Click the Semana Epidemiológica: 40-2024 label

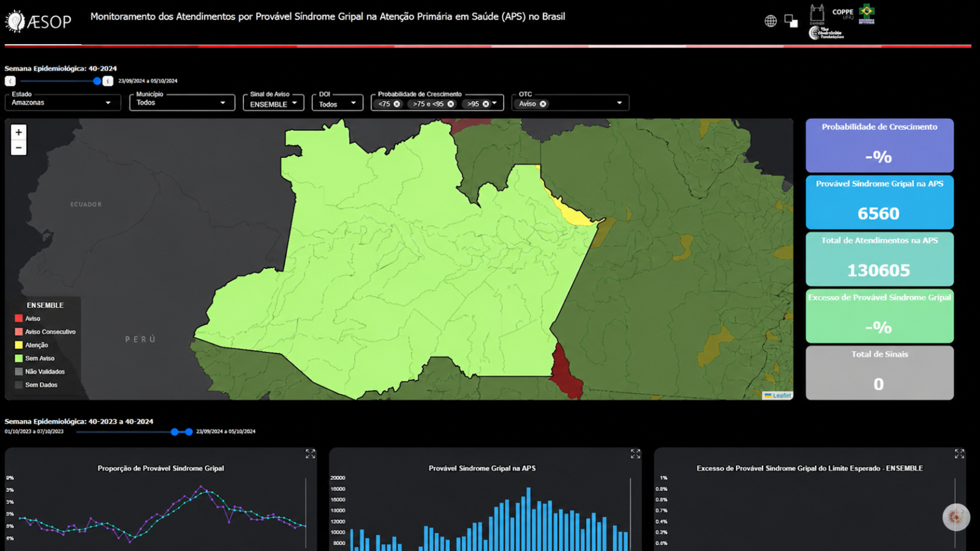tap(61, 69)
